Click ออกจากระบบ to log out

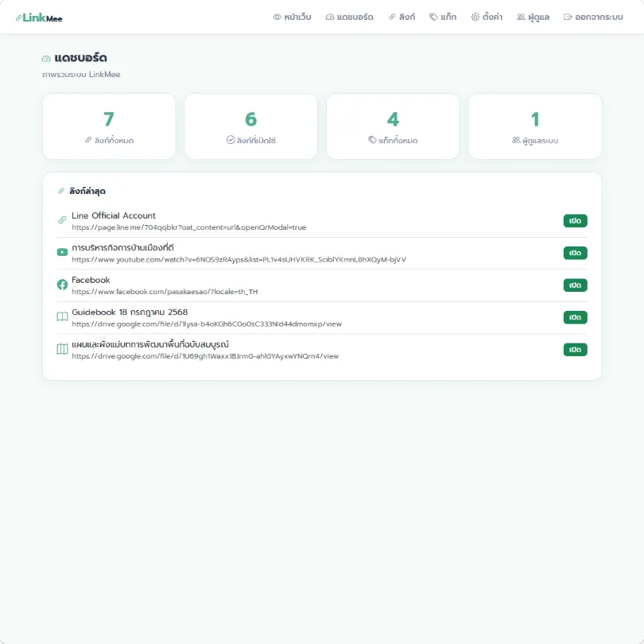coord(593,17)
